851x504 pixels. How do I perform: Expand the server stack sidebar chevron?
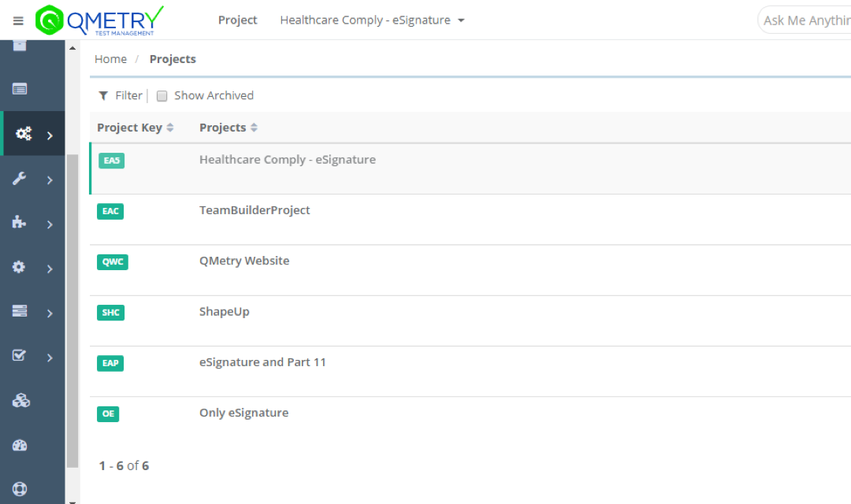[x=50, y=313]
